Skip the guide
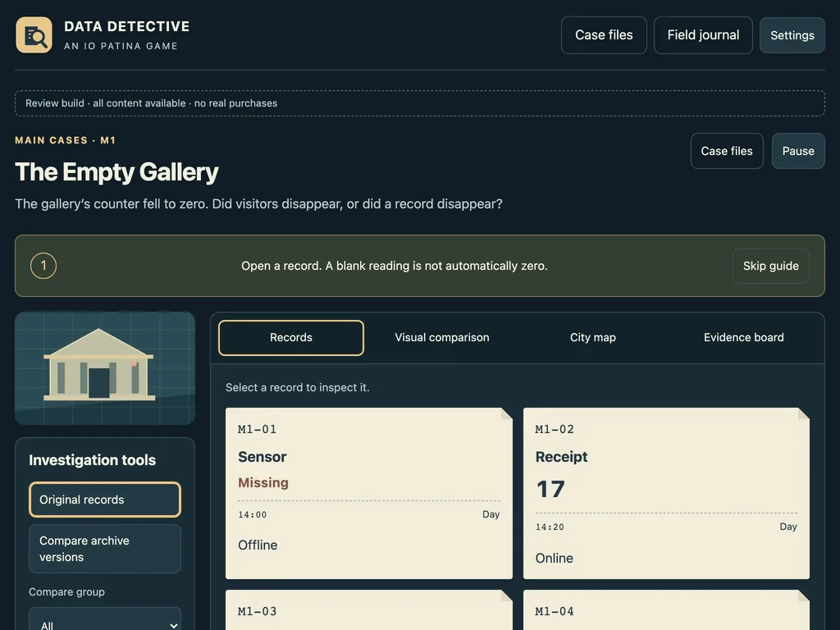 coord(770,266)
